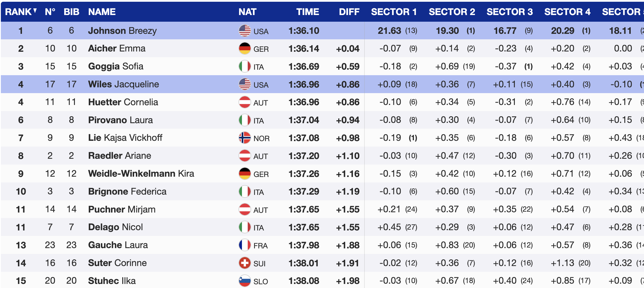Click the SECTOR 1 column header
644x288 pixels.
[x=394, y=12]
